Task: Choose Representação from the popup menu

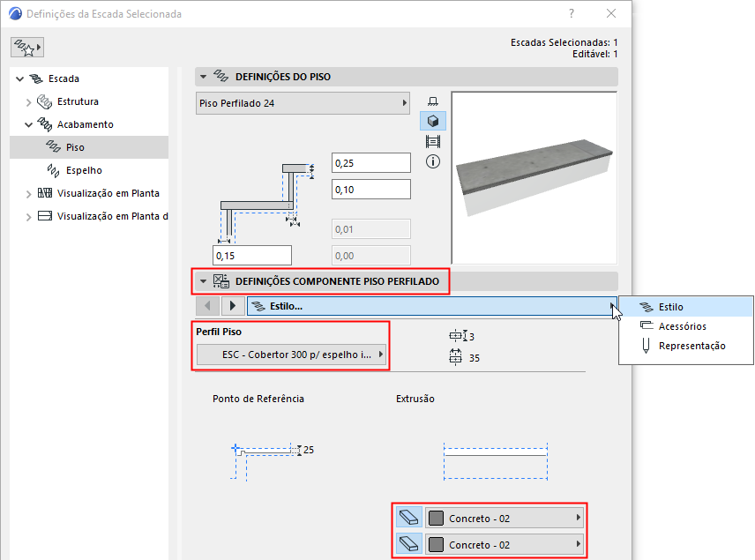Action: 686,346
